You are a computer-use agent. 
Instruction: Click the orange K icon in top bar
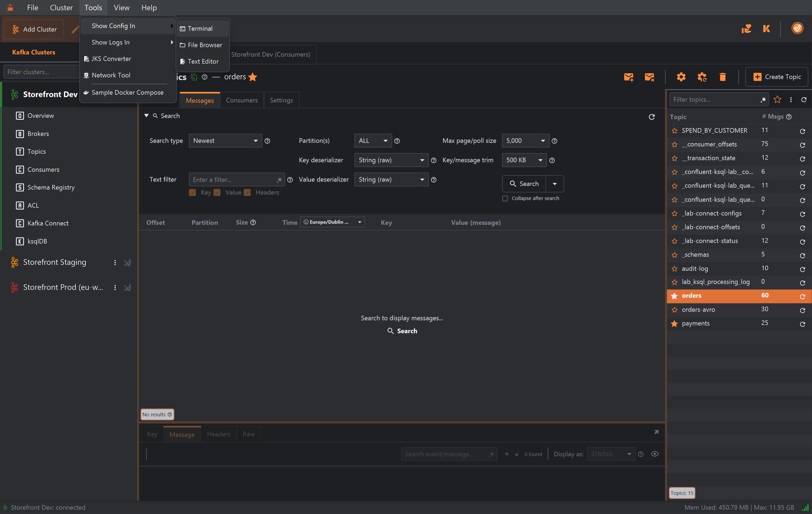pos(766,29)
